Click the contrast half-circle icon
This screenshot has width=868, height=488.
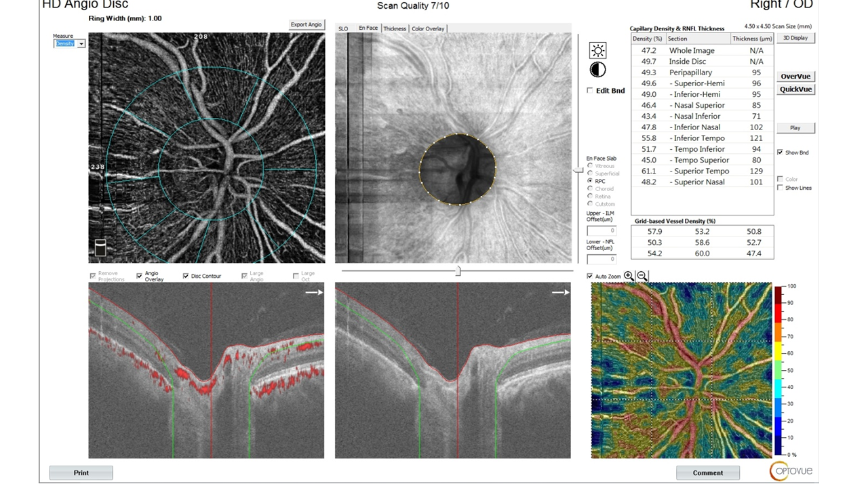597,70
